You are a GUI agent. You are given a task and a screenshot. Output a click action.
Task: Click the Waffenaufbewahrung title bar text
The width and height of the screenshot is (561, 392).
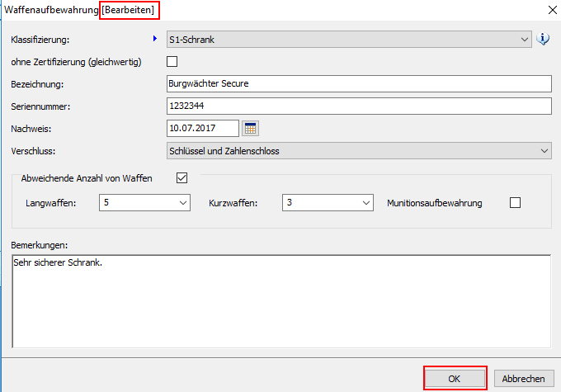(51, 10)
